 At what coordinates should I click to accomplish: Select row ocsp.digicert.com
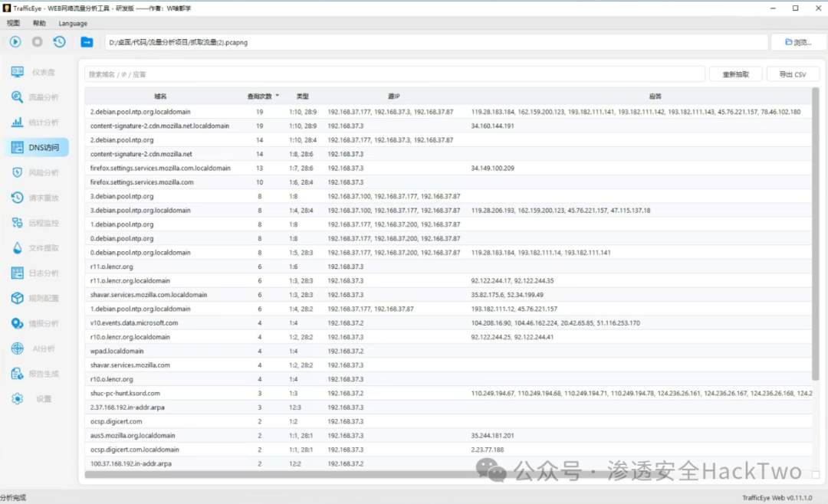[x=449, y=422]
